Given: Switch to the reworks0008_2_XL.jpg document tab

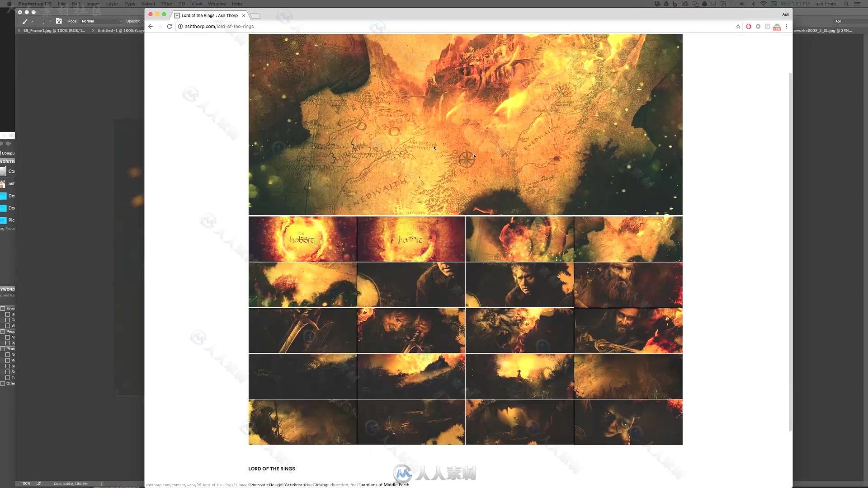Looking at the screenshot, I should [823, 31].
